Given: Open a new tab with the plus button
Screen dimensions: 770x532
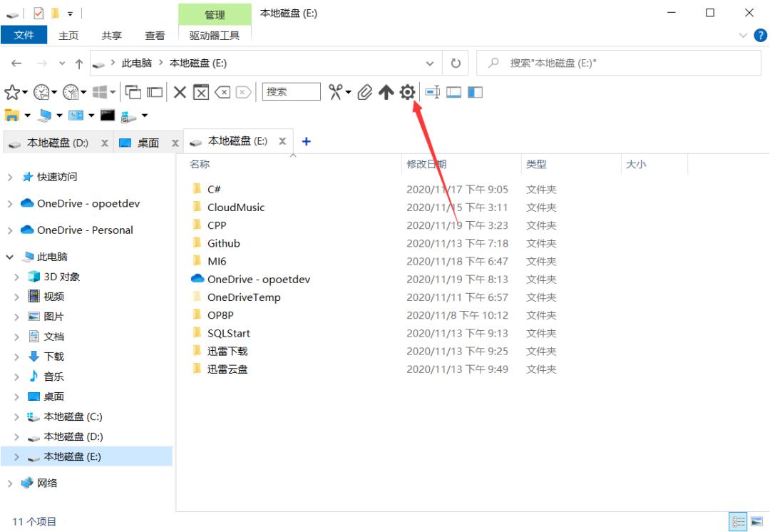Looking at the screenshot, I should (307, 140).
